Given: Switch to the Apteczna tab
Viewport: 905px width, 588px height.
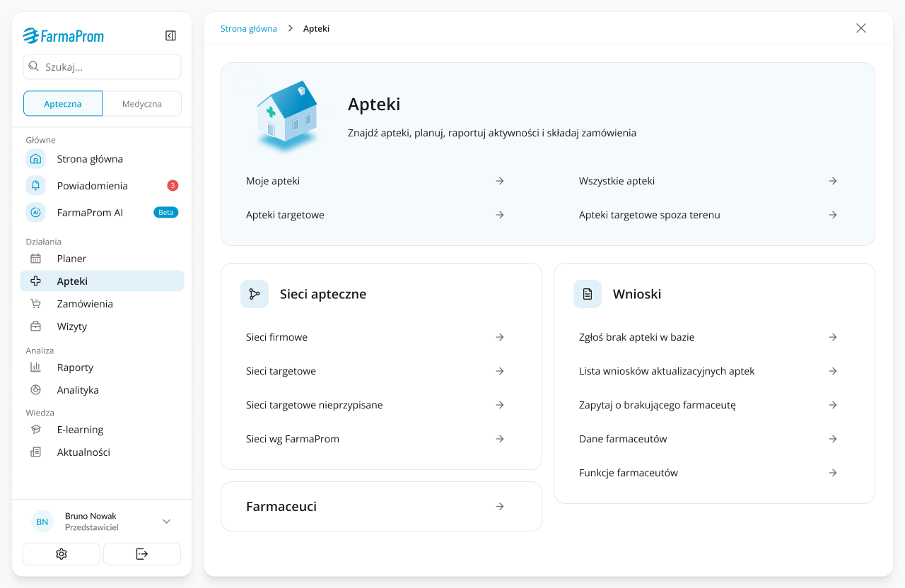Looking at the screenshot, I should pyautogui.click(x=63, y=103).
